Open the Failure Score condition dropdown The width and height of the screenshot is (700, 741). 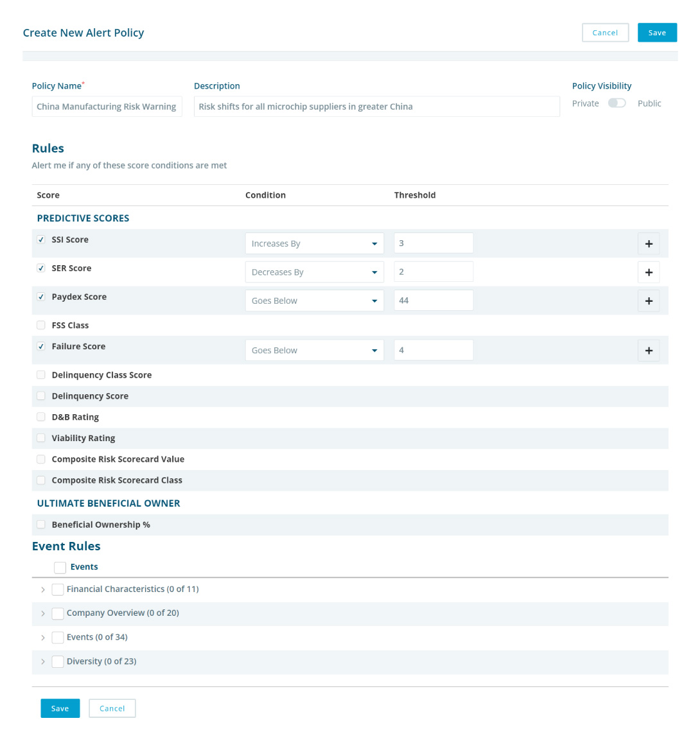(x=314, y=351)
